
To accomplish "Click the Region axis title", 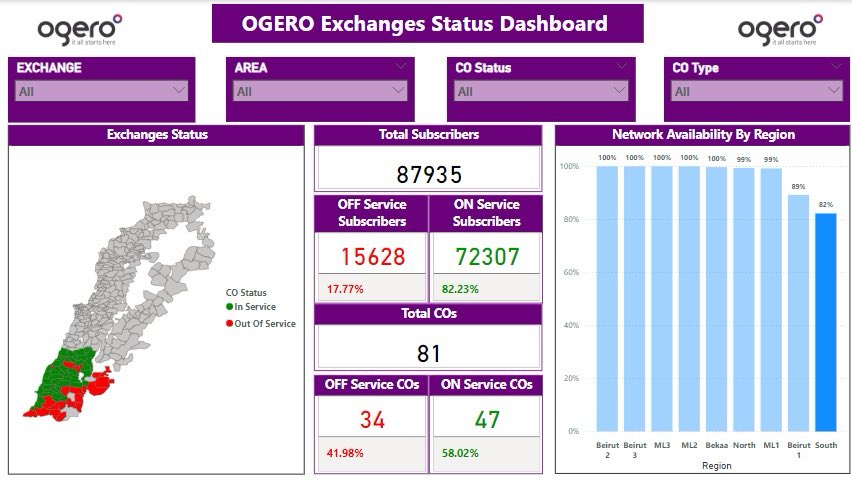I will 717,466.
